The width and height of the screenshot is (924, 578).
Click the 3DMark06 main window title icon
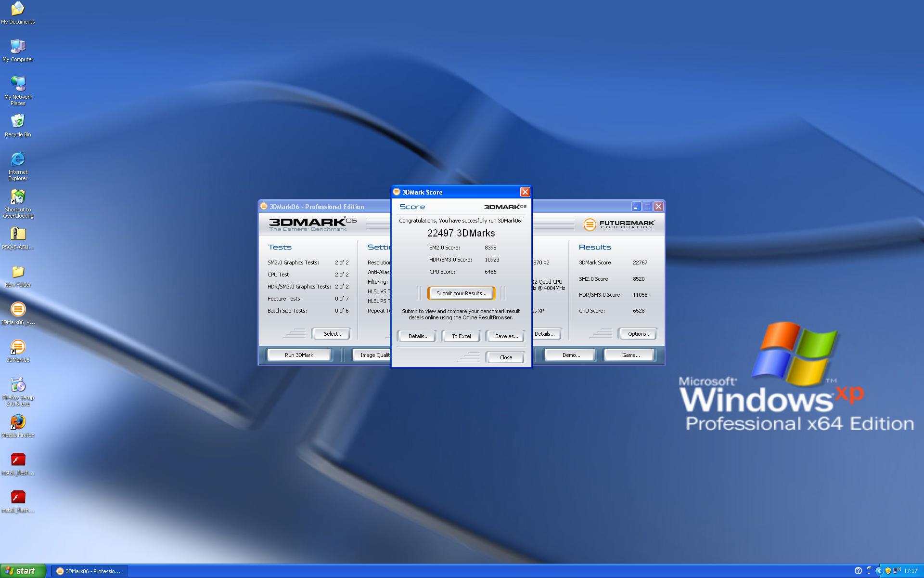coord(264,206)
